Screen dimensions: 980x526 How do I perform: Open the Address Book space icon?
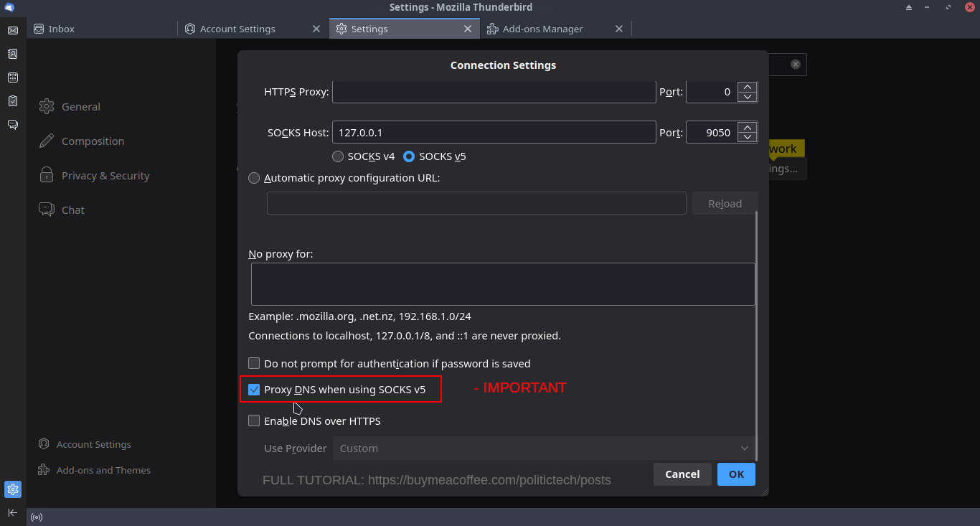point(12,54)
